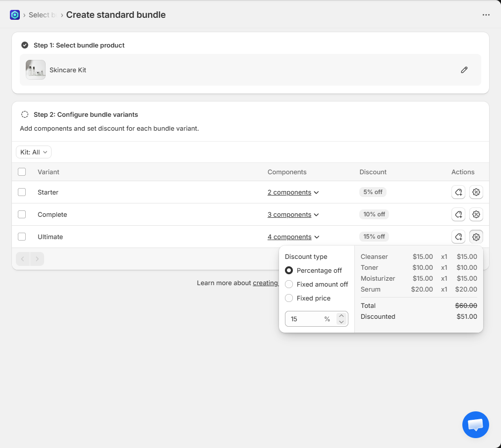The width and height of the screenshot is (501, 448).
Task: Open the three-dot more options menu
Action: pos(486,15)
